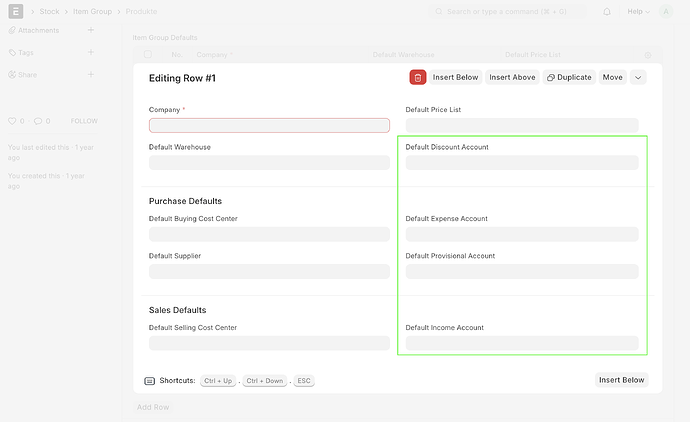Viewport: 690px width, 422px height.
Task: Add a share with the plus icon
Action: (x=91, y=74)
